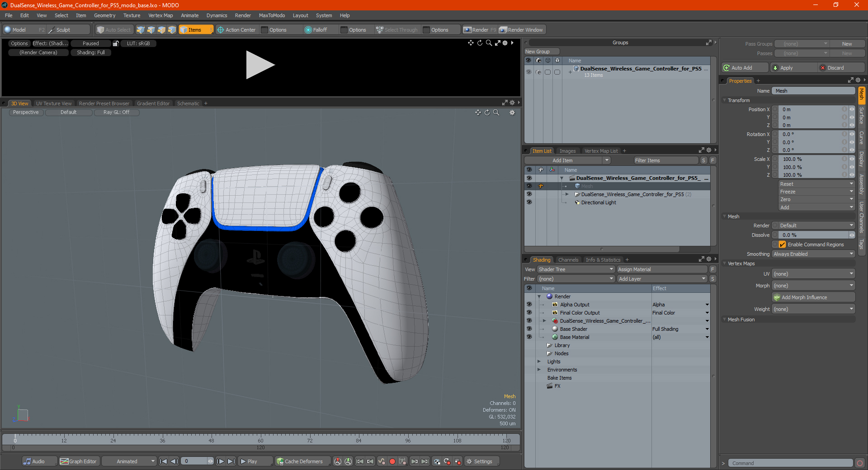The image size is (868, 470).
Task: Open the 3D viewport gear settings
Action: click(x=512, y=113)
